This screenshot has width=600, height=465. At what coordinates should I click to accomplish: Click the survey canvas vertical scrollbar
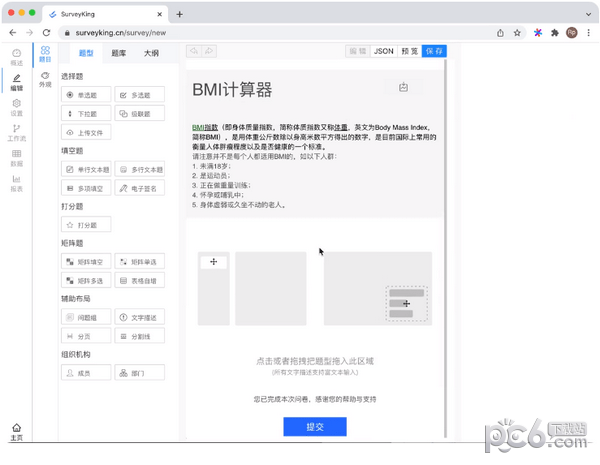click(x=445, y=248)
